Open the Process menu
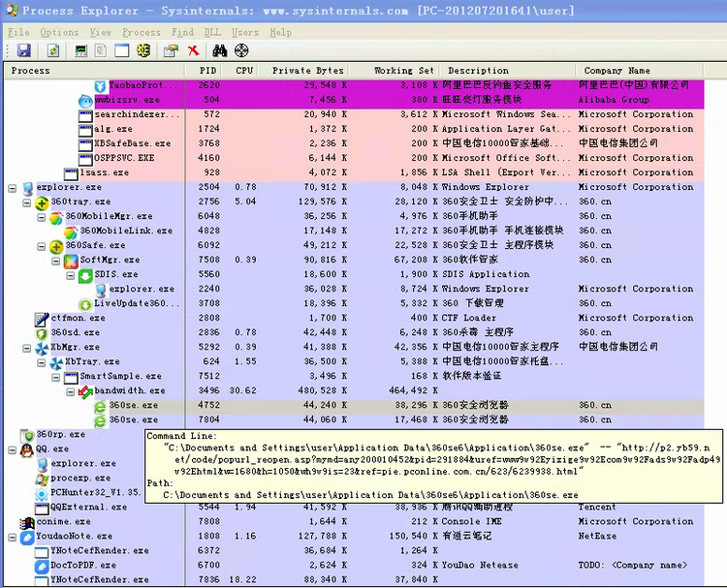727x588 pixels. (142, 32)
